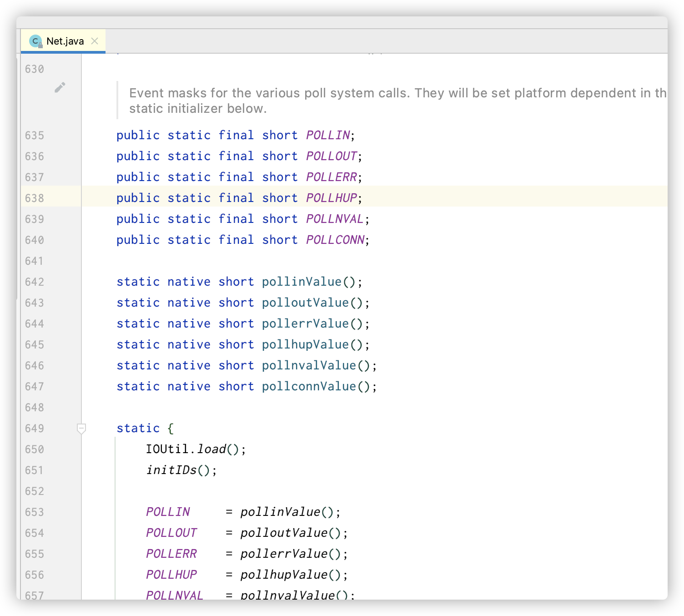
Task: Click line number 638 in gutter
Action: pyautogui.click(x=35, y=198)
